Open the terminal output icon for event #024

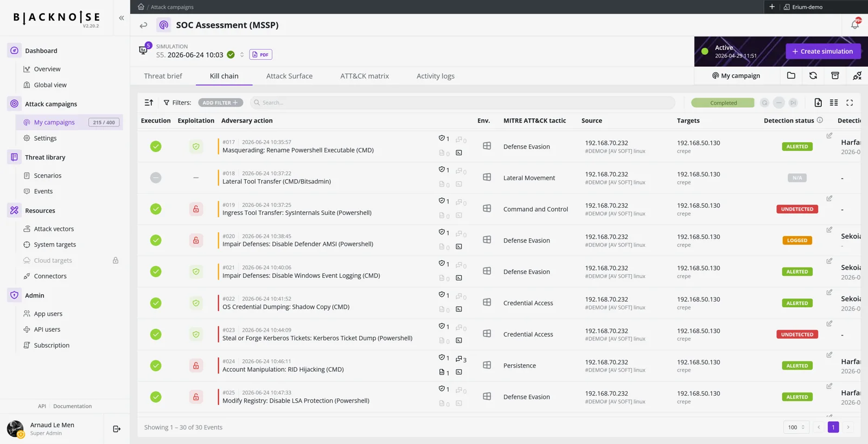pyautogui.click(x=459, y=372)
